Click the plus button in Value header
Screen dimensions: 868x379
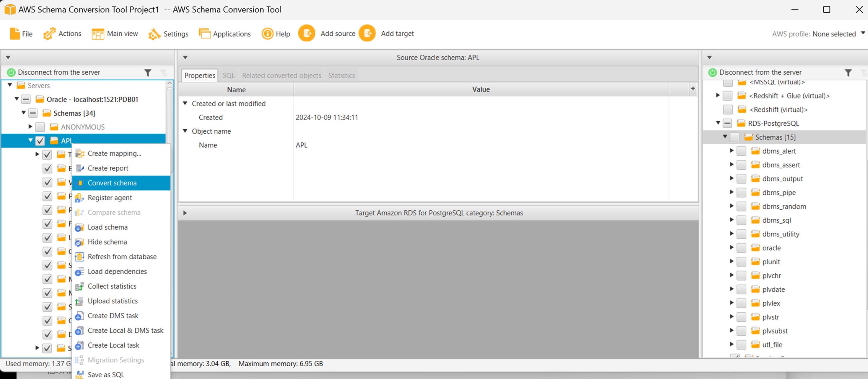point(693,88)
